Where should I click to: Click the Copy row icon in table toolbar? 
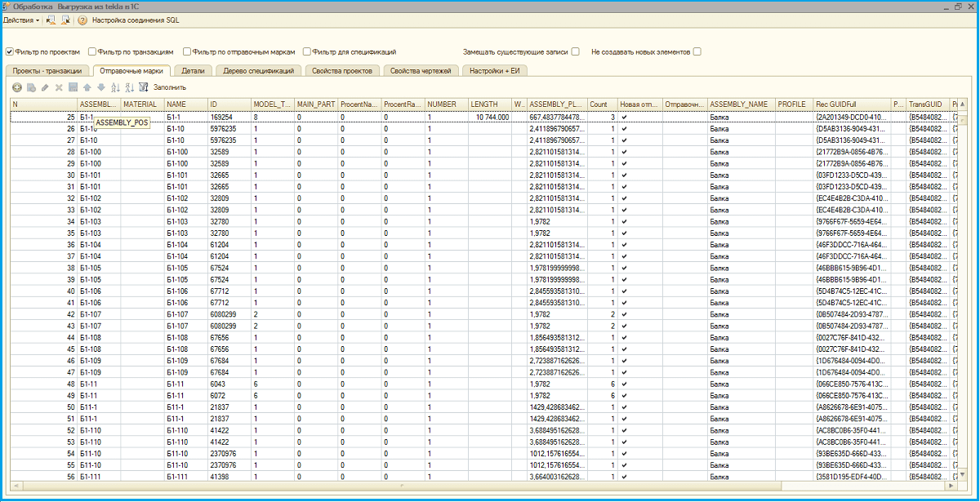click(x=31, y=87)
